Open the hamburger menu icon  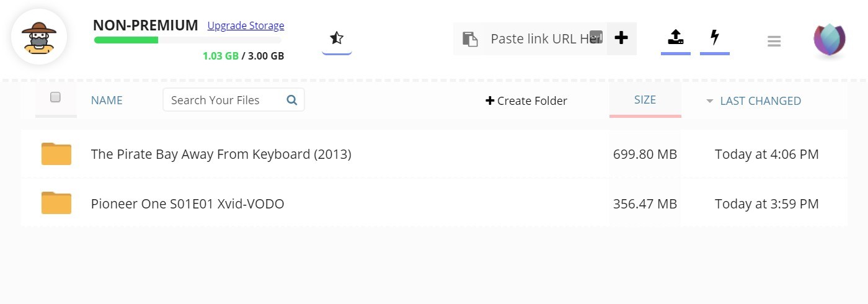(774, 42)
